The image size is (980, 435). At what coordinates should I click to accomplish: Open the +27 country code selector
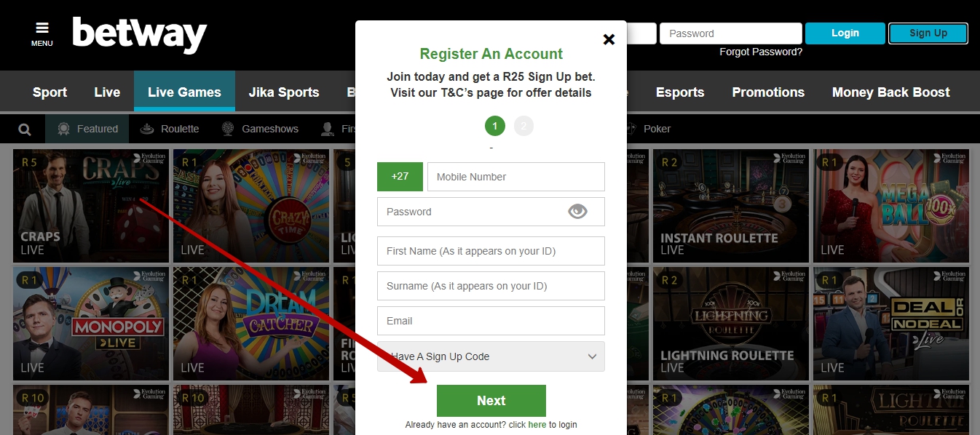(400, 177)
